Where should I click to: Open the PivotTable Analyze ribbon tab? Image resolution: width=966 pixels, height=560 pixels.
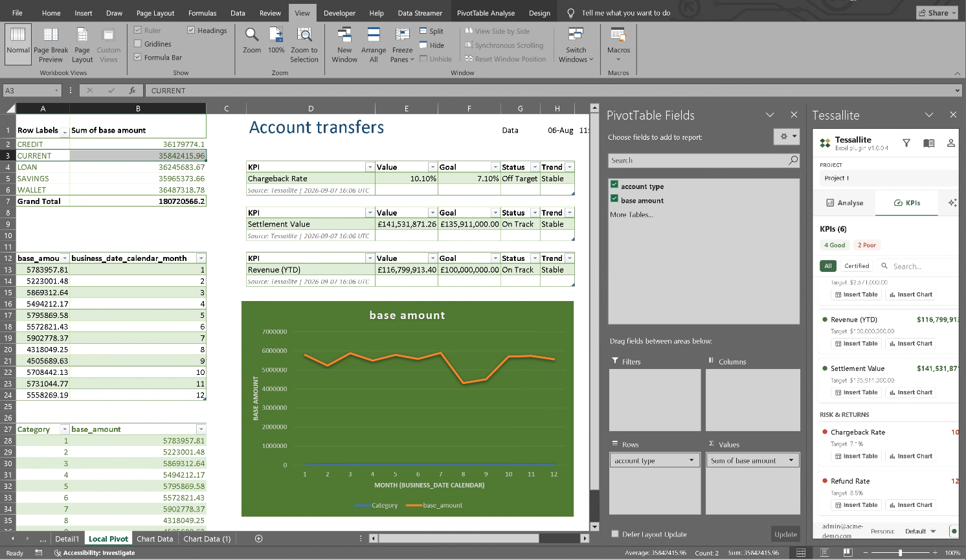(486, 13)
